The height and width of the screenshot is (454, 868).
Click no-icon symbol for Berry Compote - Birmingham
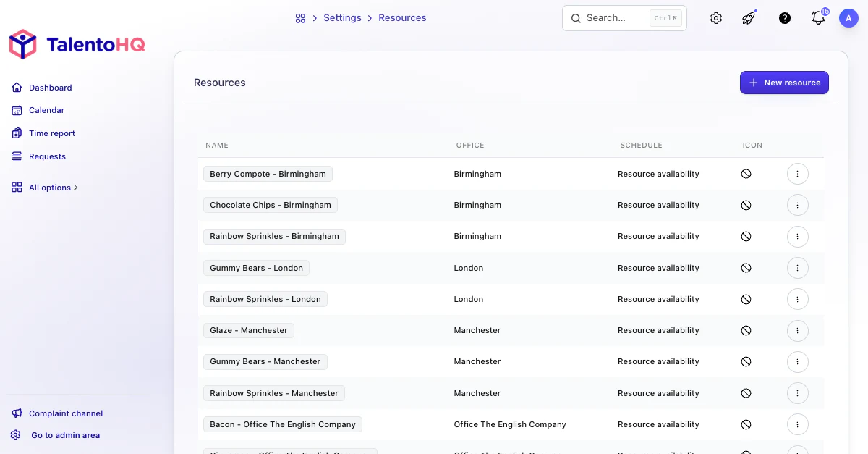[x=746, y=174]
